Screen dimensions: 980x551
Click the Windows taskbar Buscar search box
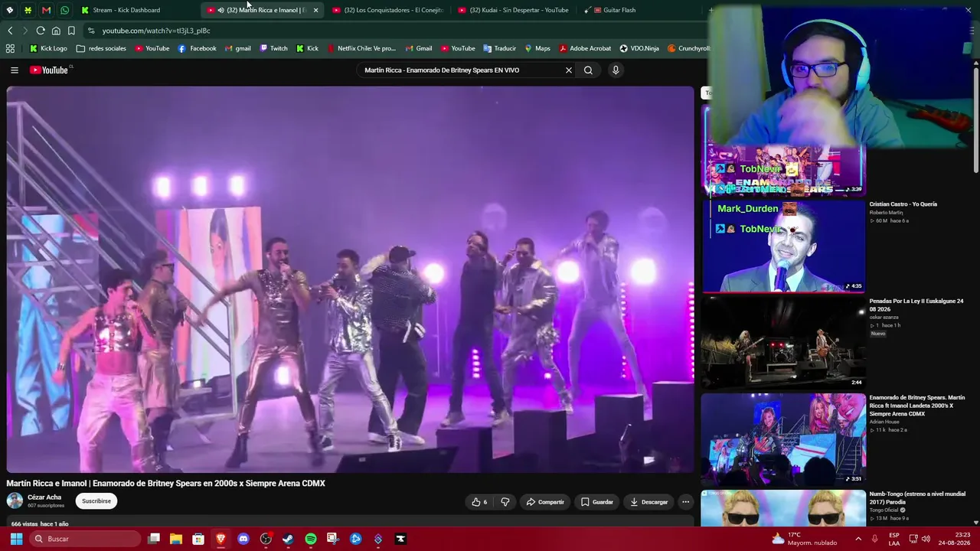point(85,539)
